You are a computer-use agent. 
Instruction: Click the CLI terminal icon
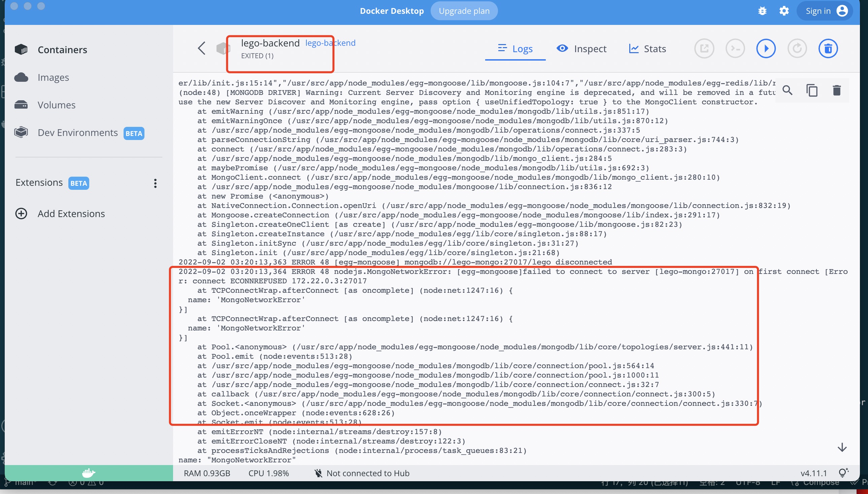tap(735, 48)
